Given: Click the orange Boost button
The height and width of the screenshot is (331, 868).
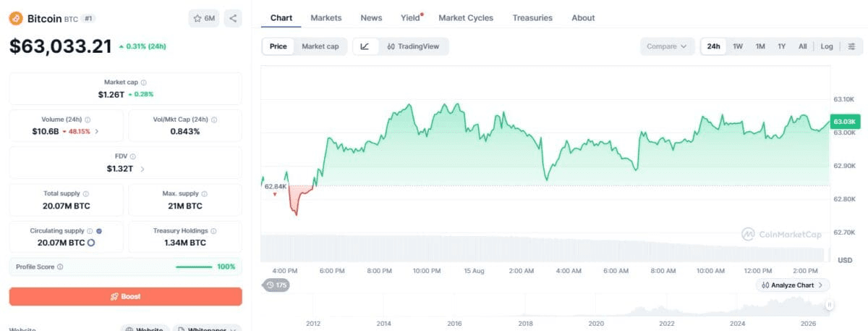Looking at the screenshot, I should point(126,297).
